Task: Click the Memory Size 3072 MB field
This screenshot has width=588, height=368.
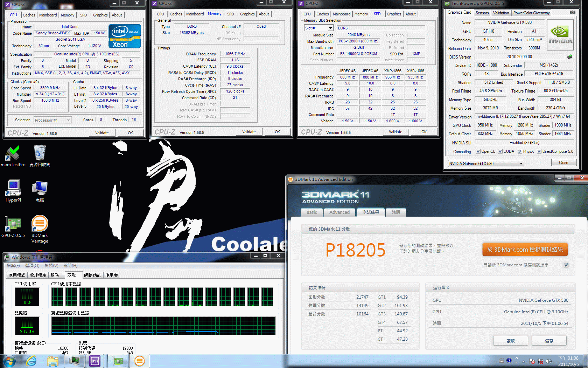Action: 490,108
